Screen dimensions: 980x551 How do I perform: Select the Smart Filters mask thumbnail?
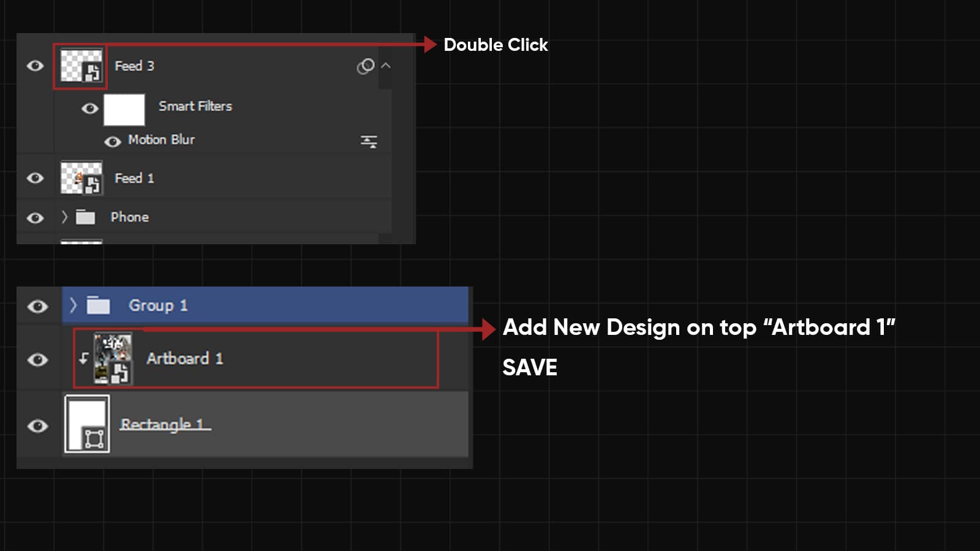(x=124, y=110)
